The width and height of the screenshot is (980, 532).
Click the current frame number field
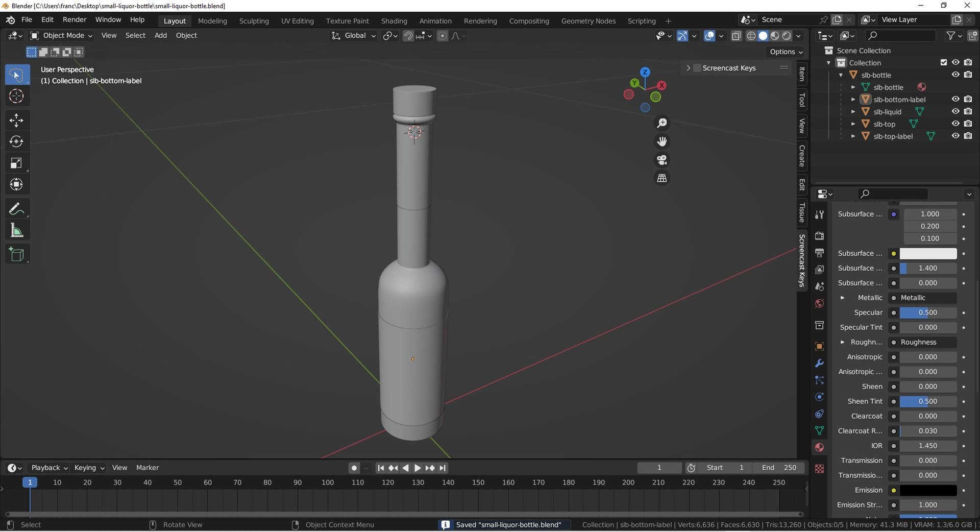point(659,468)
